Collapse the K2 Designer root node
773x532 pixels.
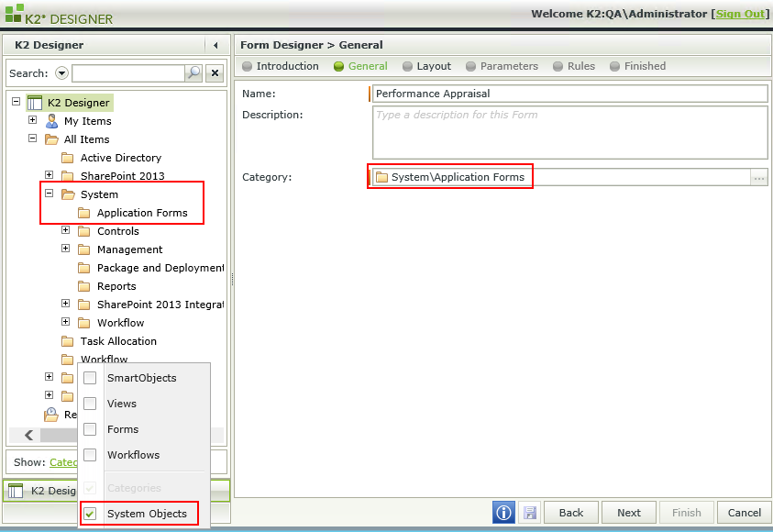coord(17,102)
